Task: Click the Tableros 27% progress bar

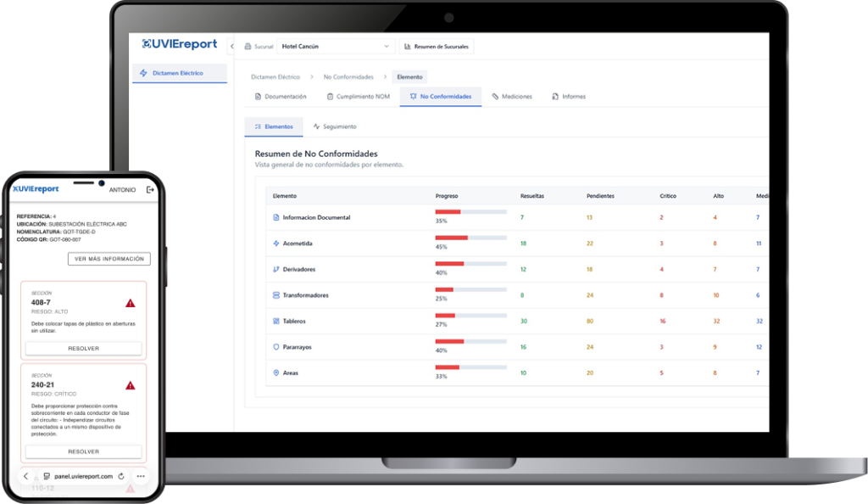Action: coord(470,316)
